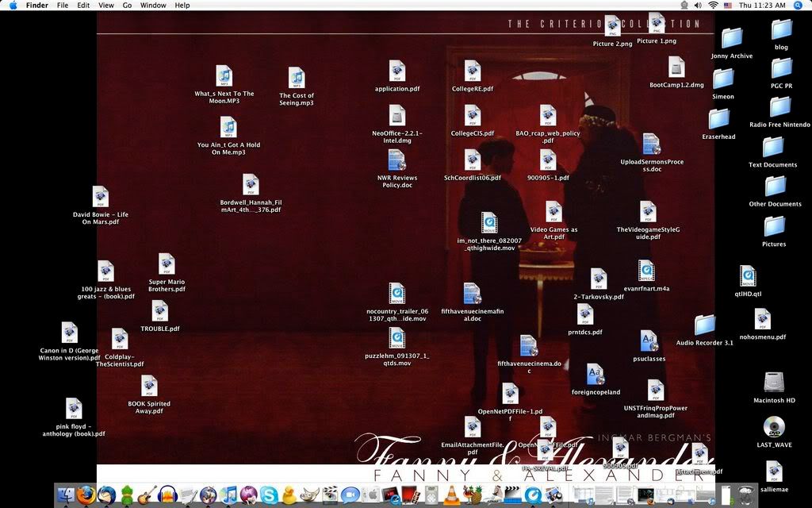812x508 pixels.
Task: Open the Apple menu
Action: point(13,6)
